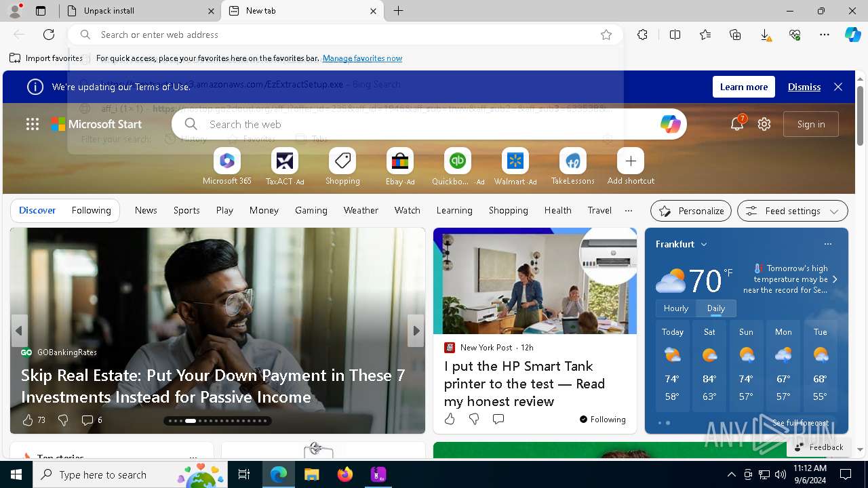Open a new tab with plus button
This screenshot has height=488, width=868.
click(399, 11)
